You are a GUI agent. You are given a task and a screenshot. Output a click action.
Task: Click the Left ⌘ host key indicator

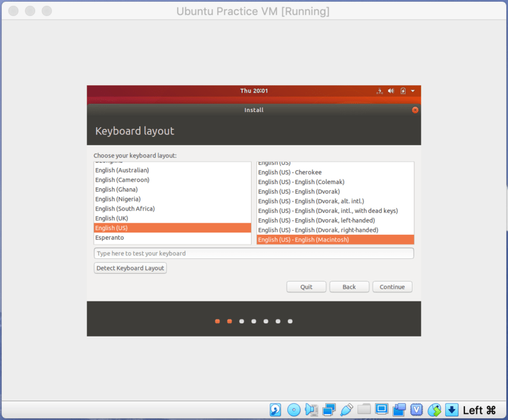[479, 410]
